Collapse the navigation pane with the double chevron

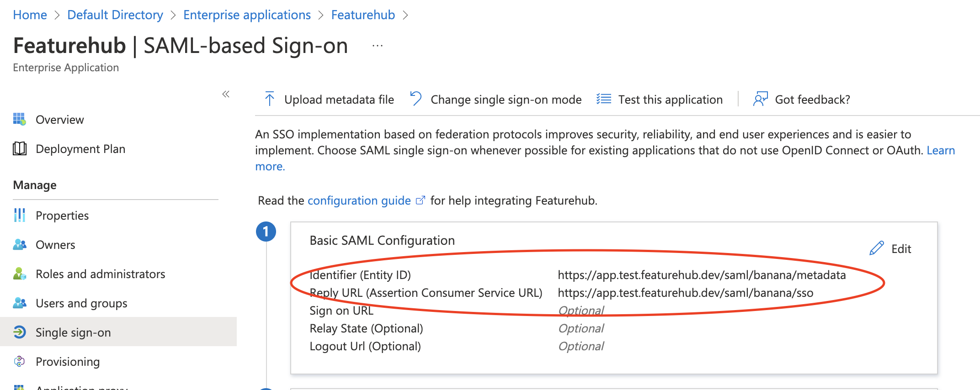click(225, 94)
